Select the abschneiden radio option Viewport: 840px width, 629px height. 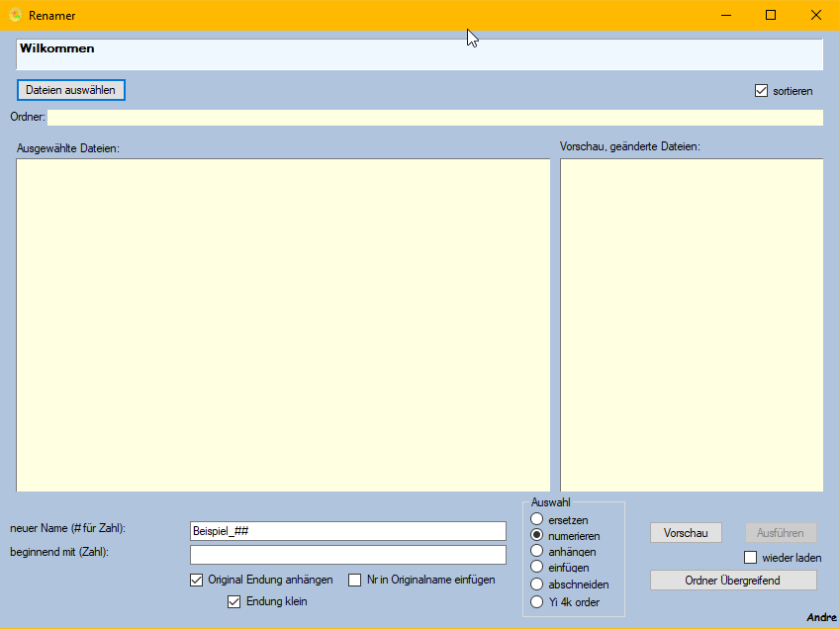click(x=537, y=584)
